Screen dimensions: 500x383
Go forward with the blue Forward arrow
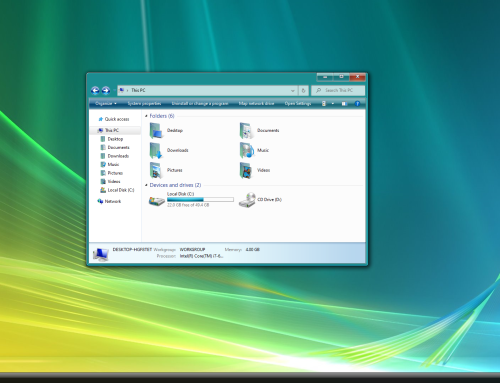pyautogui.click(x=106, y=90)
